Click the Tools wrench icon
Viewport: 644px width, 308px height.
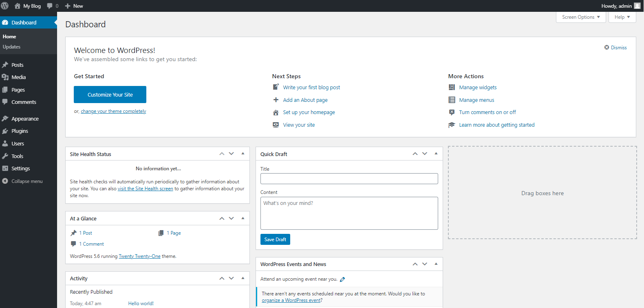5,156
